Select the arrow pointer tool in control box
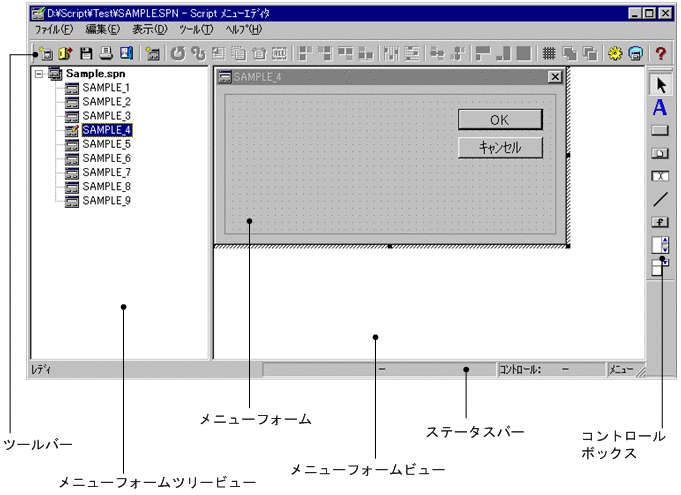 point(661,85)
